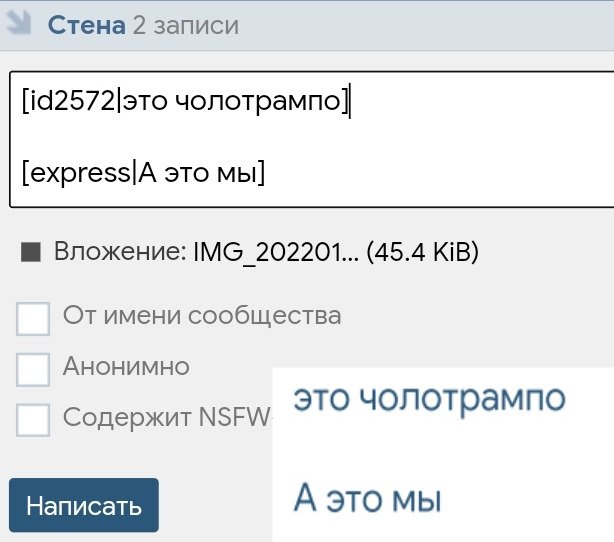Viewport: 614px width, 542px height.
Task: Click the "От имени сообщества" label text
Action: pyautogui.click(x=202, y=316)
